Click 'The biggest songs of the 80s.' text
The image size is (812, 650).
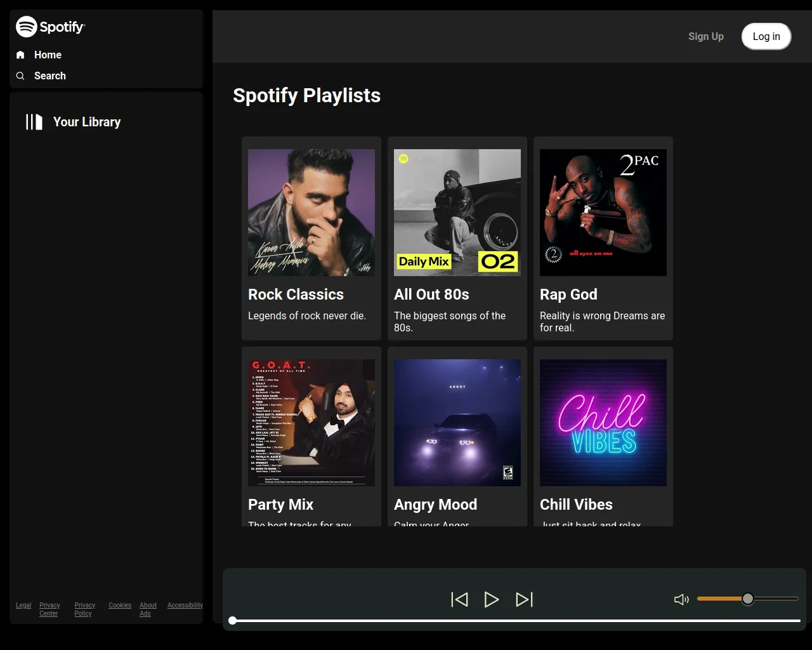click(450, 322)
